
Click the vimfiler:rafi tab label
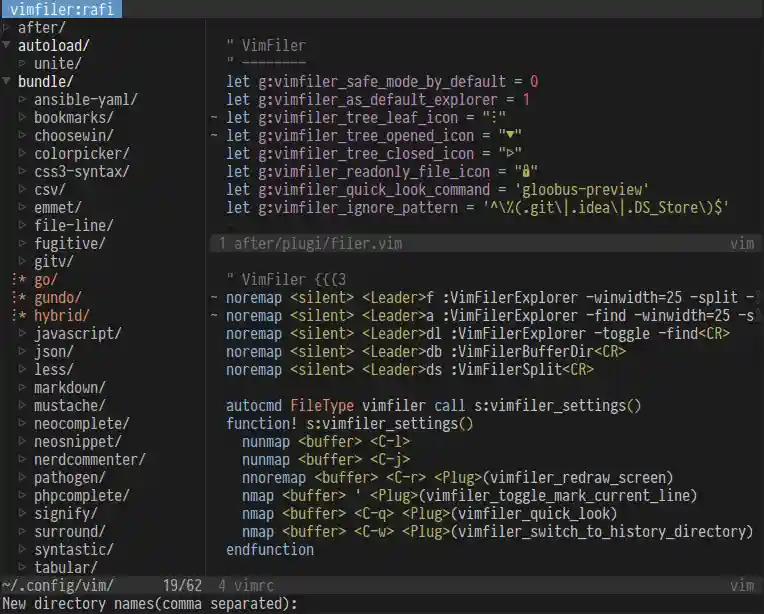pos(61,9)
